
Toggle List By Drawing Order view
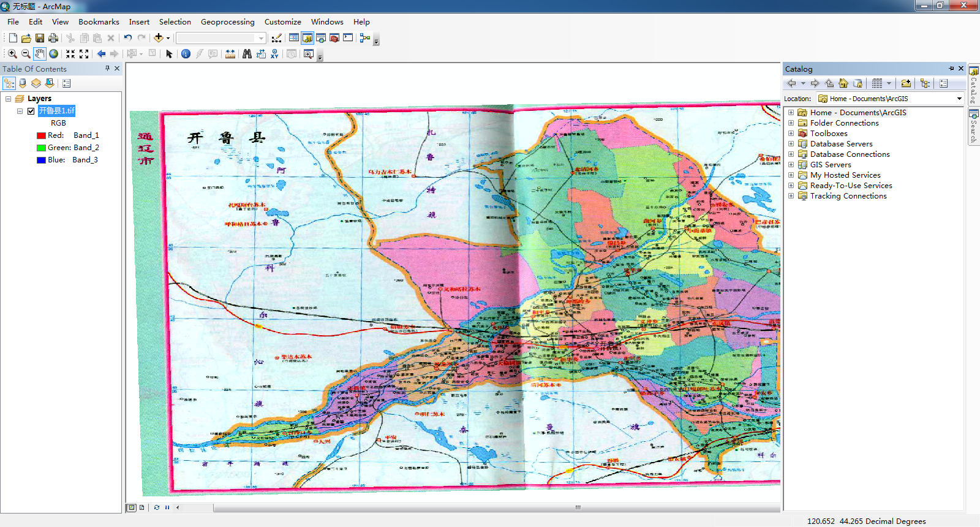(9, 83)
